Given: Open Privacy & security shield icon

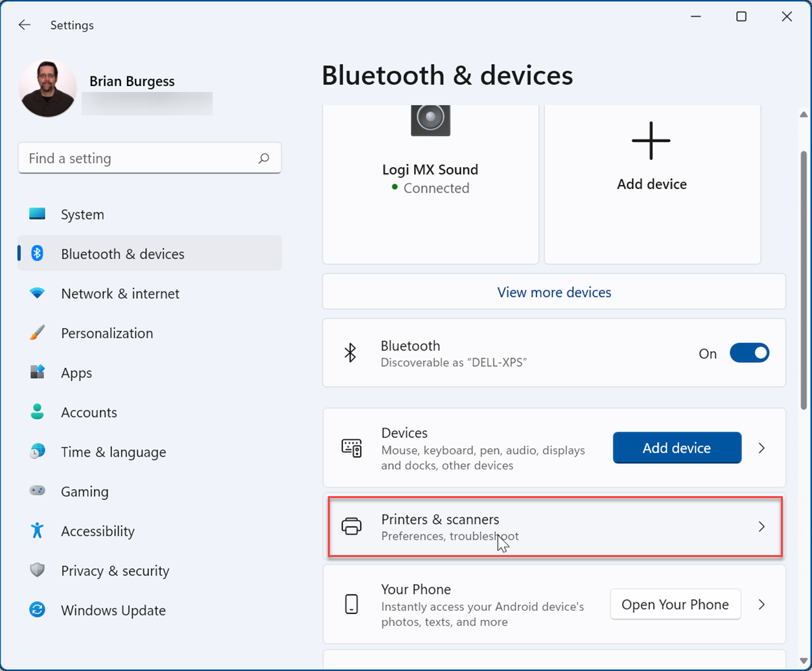Looking at the screenshot, I should coord(37,570).
